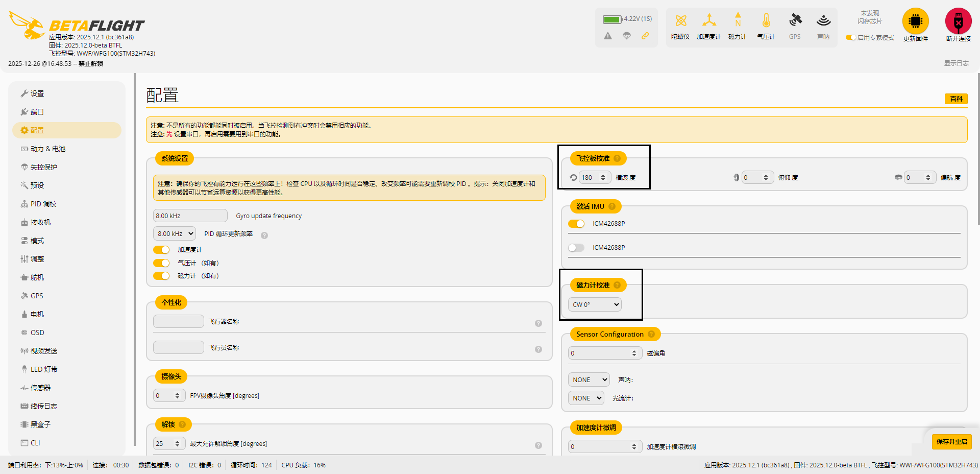Open the CW 0° magnetometer alignment dropdown
980x474 pixels.
click(595, 304)
